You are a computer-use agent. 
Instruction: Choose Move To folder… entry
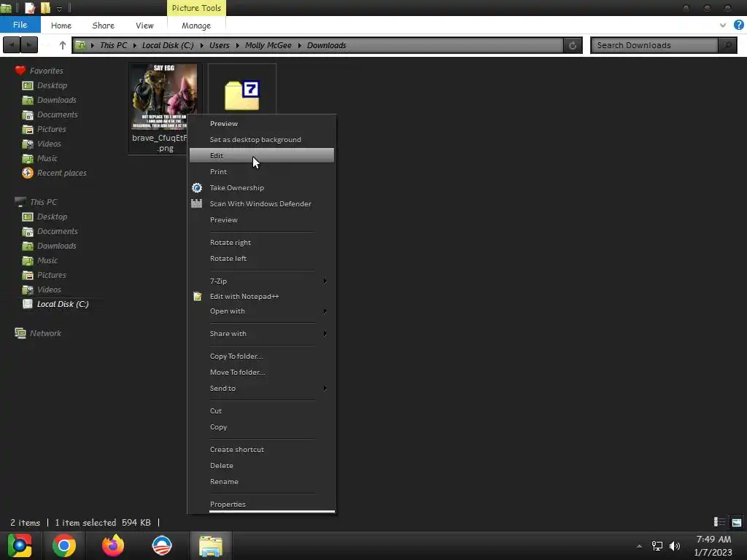pos(237,372)
